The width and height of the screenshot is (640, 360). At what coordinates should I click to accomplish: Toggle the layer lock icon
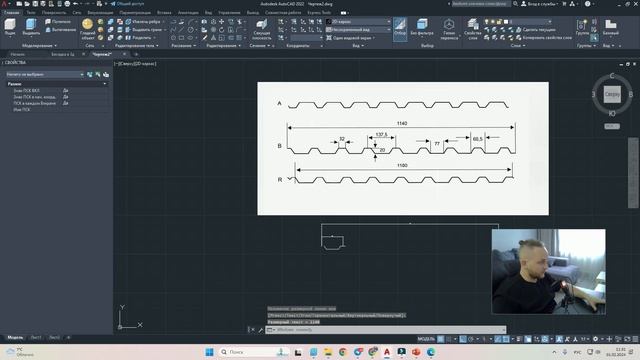click(499, 22)
